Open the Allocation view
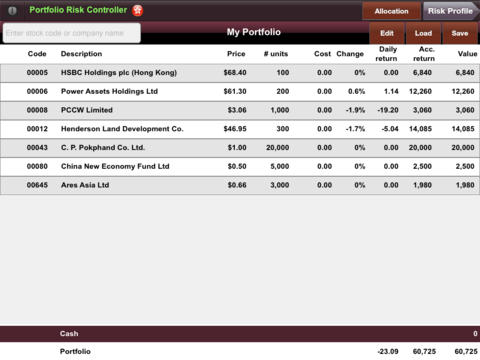 tap(391, 11)
